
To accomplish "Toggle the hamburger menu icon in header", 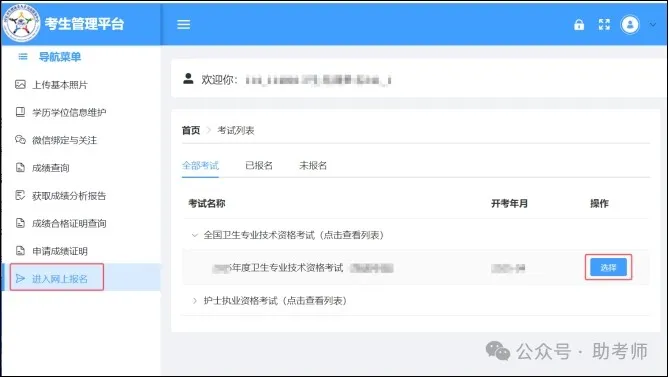I will point(183,24).
